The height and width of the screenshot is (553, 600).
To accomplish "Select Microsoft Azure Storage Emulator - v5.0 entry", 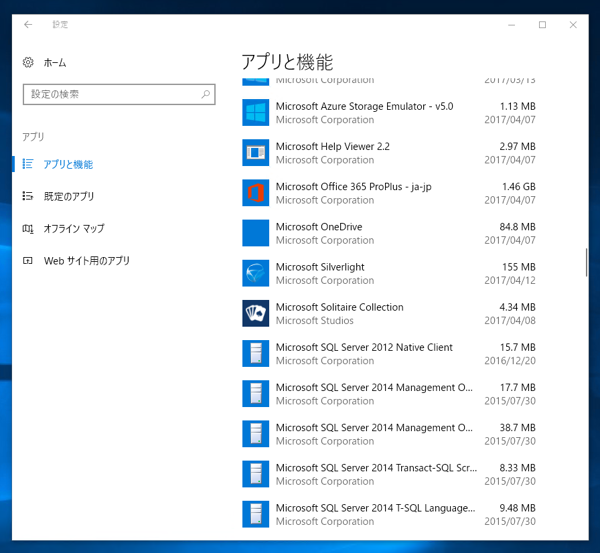I will click(x=364, y=106).
